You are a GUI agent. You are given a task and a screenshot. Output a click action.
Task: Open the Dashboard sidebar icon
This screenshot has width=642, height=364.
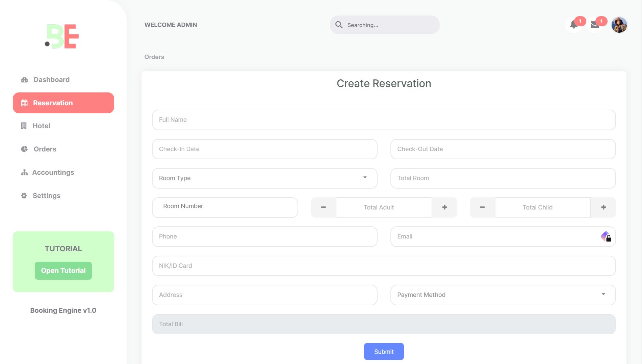point(24,79)
